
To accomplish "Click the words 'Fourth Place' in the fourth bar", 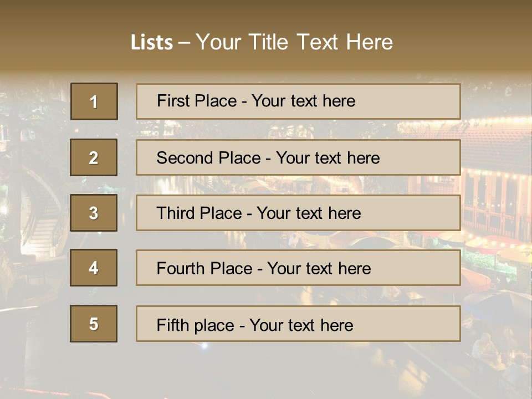I will click(204, 268).
